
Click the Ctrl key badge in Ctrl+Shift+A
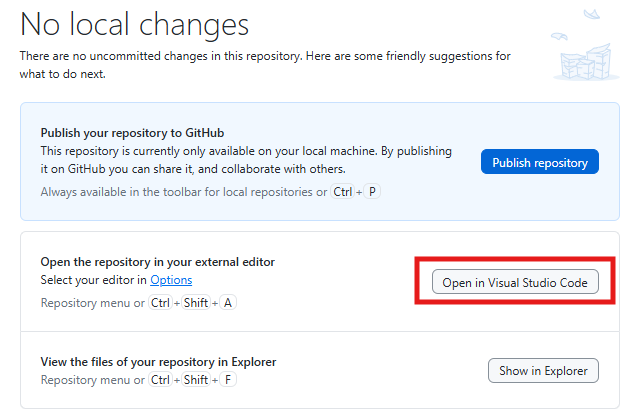[x=160, y=303]
